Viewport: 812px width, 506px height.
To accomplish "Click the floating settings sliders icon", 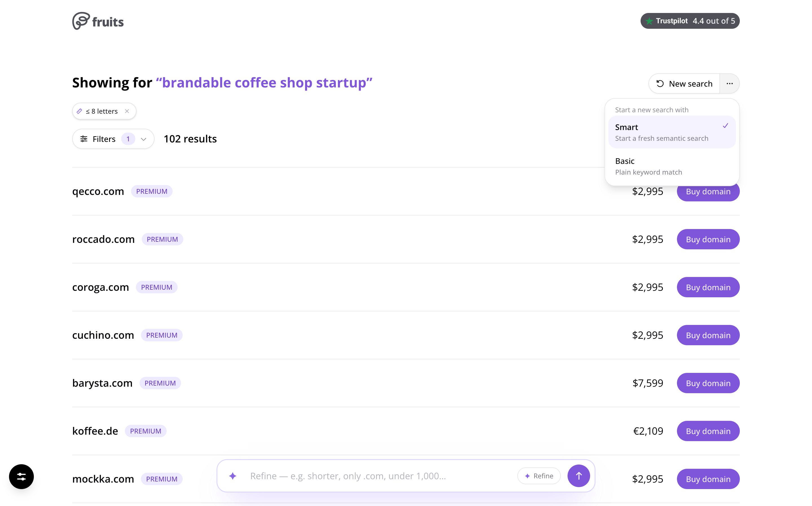I will 21,477.
